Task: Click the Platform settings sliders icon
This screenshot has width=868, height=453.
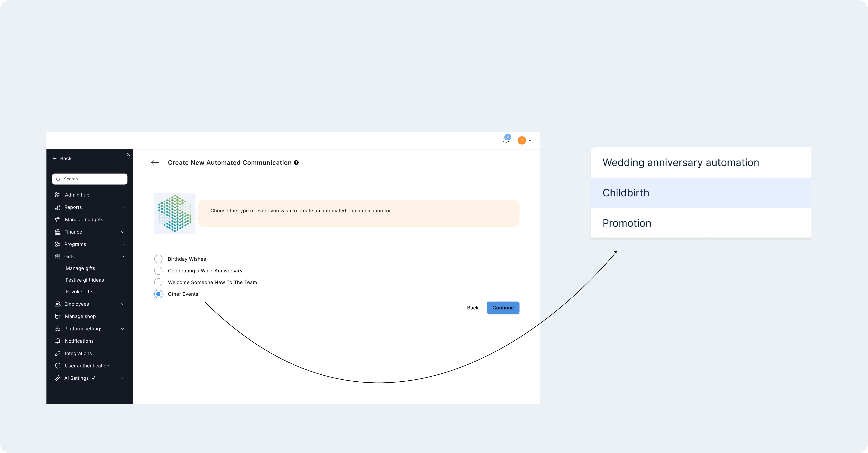Action: (58, 329)
